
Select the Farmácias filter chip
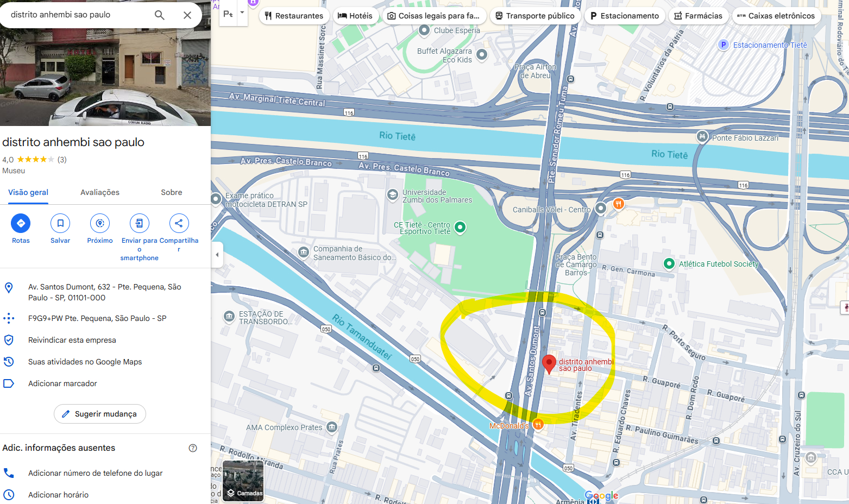(699, 16)
